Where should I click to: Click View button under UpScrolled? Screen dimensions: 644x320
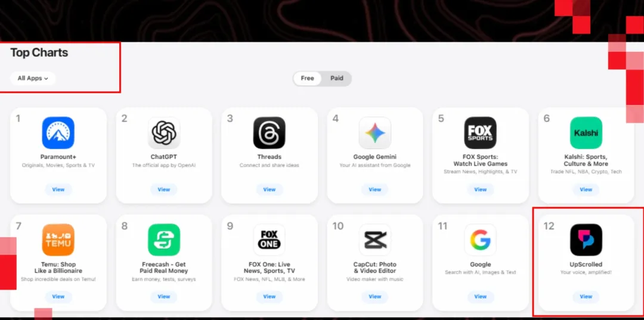click(x=586, y=297)
